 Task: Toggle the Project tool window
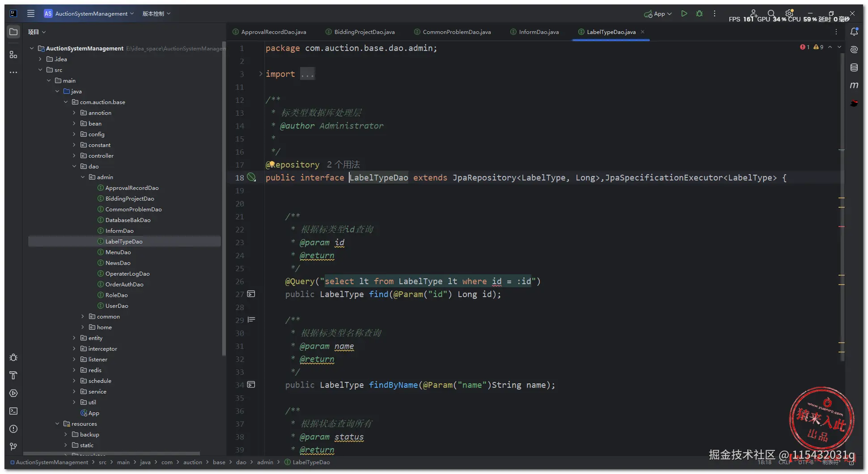point(13,32)
